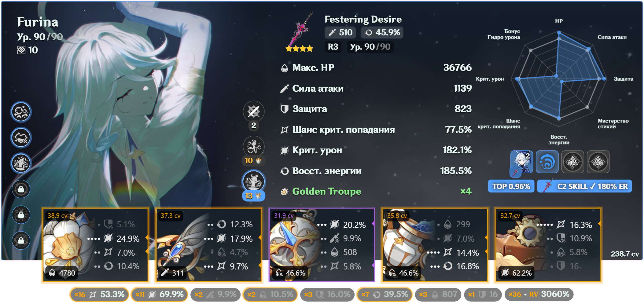
Task: Click the Hydro resonance swirl icon
Action: point(547,162)
